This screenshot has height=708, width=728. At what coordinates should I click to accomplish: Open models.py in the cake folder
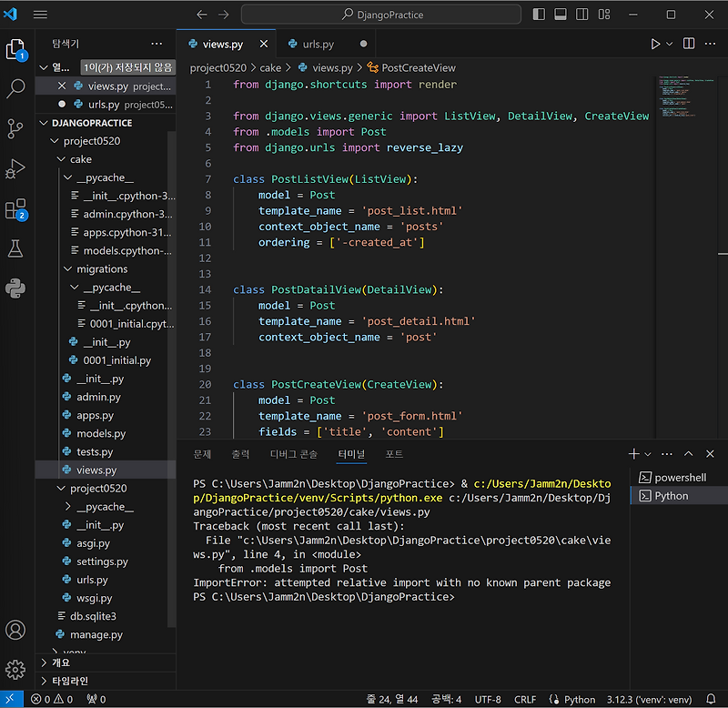pyautogui.click(x=101, y=433)
